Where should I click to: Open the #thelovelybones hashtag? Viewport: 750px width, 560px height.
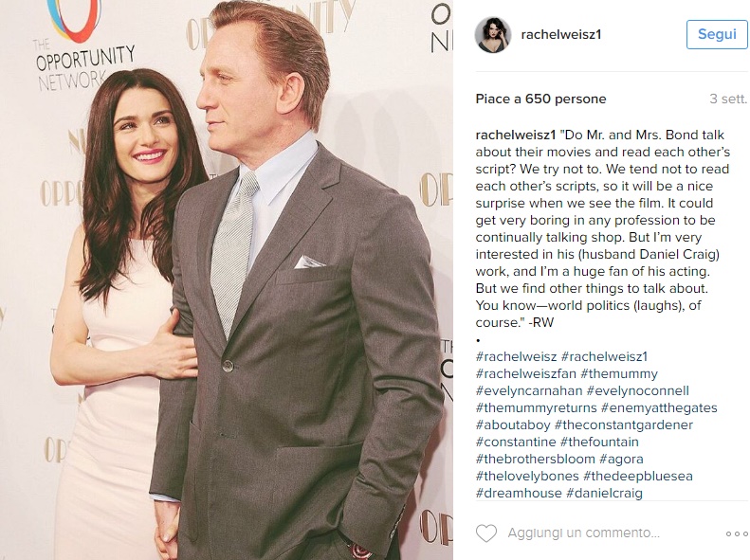(x=527, y=476)
